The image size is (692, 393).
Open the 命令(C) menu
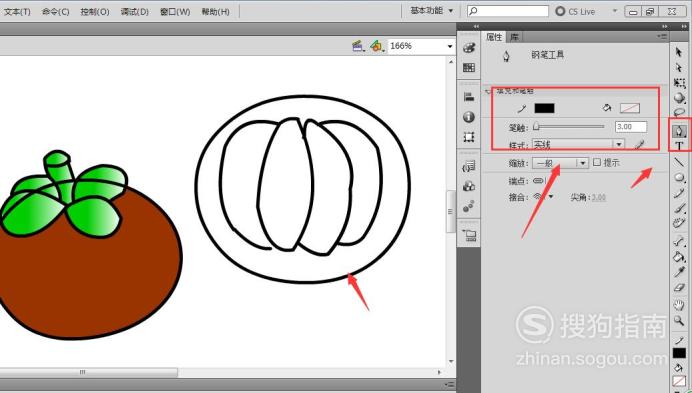(x=56, y=12)
